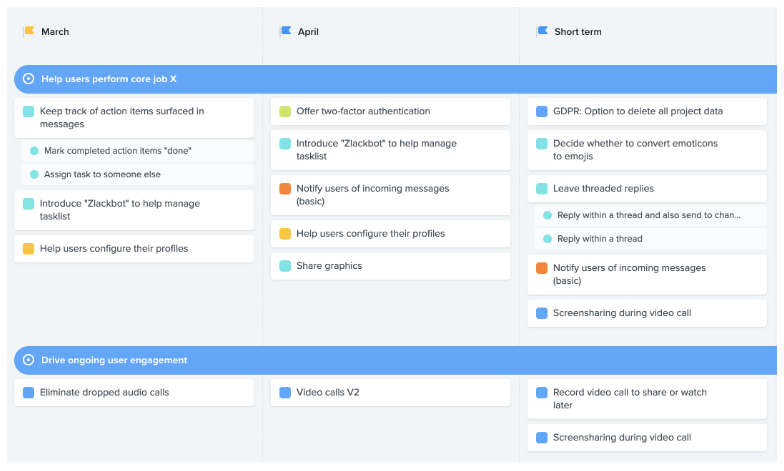The image size is (784, 471).
Task: Click teal square on March Zlackbot card
Action: [x=28, y=204]
